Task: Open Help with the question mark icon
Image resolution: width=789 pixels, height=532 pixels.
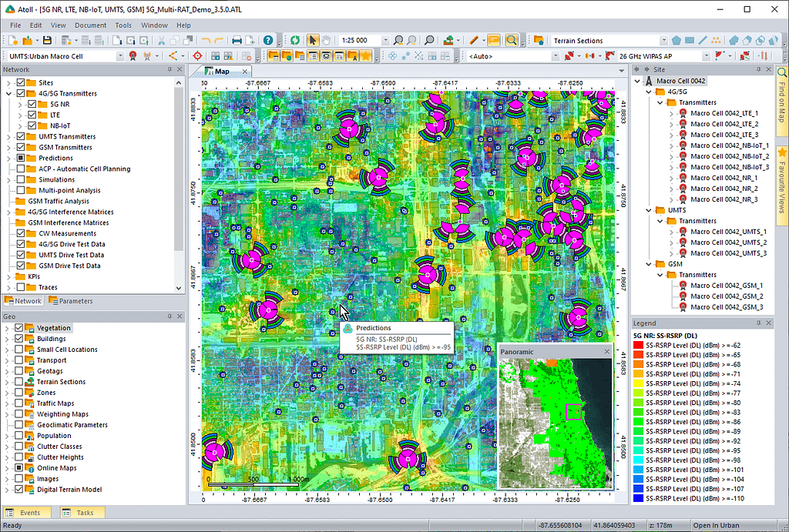Action: tap(268, 40)
